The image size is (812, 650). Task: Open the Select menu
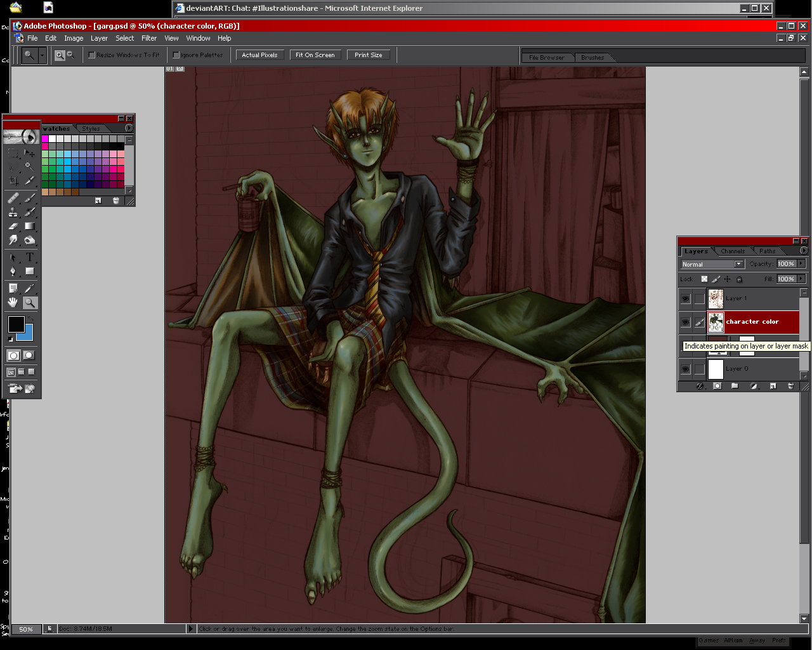(125, 38)
